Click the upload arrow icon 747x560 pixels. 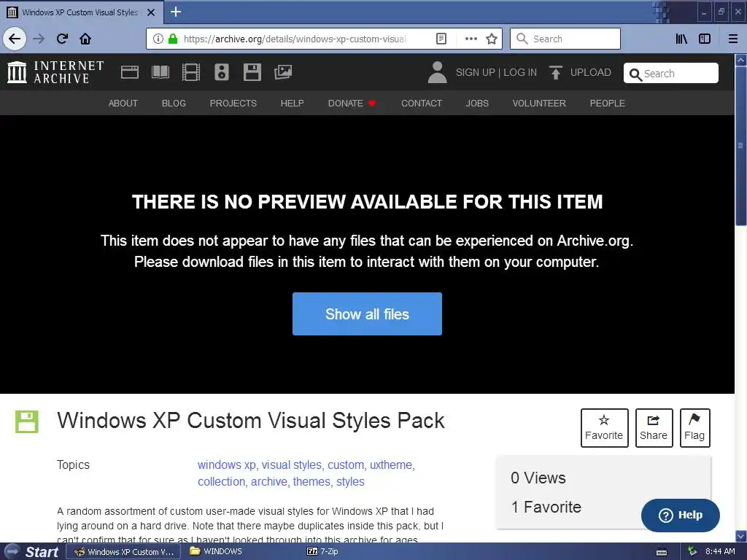click(555, 72)
